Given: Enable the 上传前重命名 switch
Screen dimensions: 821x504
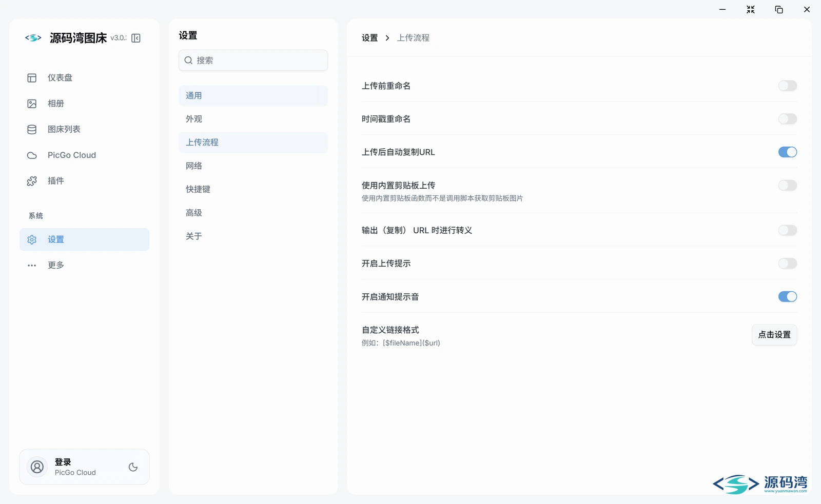Looking at the screenshot, I should click(x=788, y=86).
